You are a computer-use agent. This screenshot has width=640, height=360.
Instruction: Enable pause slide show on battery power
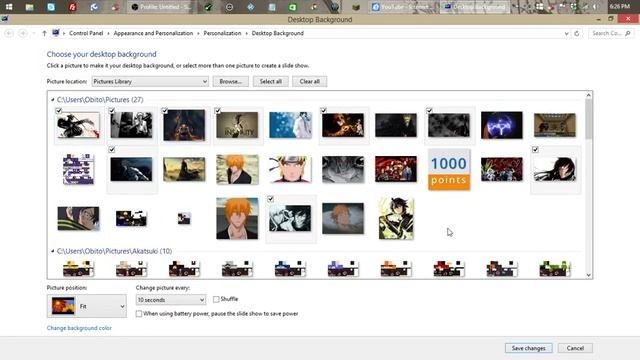pos(139,314)
